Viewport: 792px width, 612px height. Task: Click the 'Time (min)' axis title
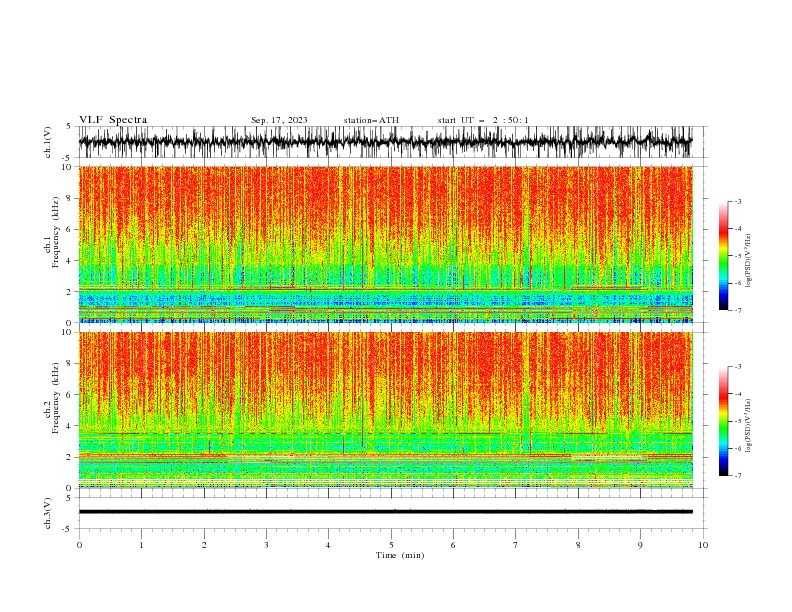click(x=400, y=555)
